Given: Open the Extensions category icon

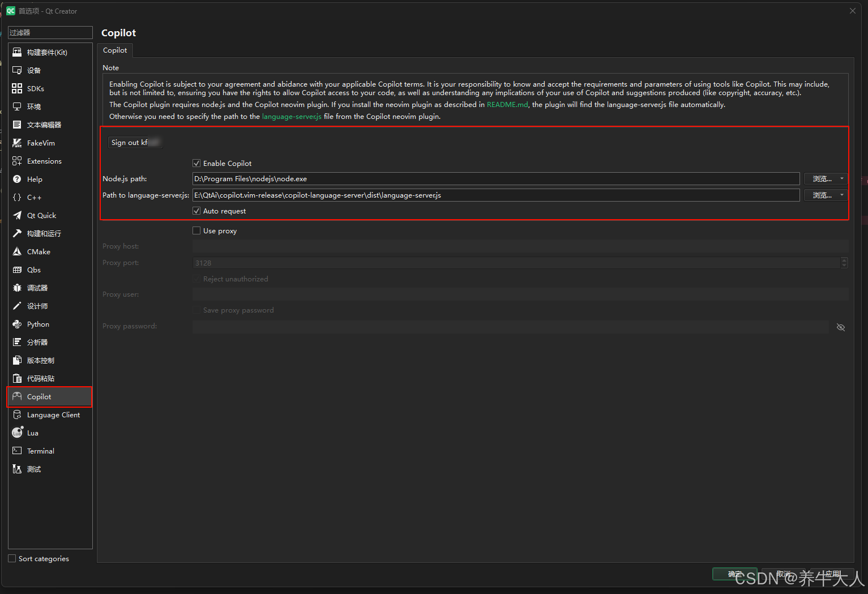Looking at the screenshot, I should (x=17, y=161).
